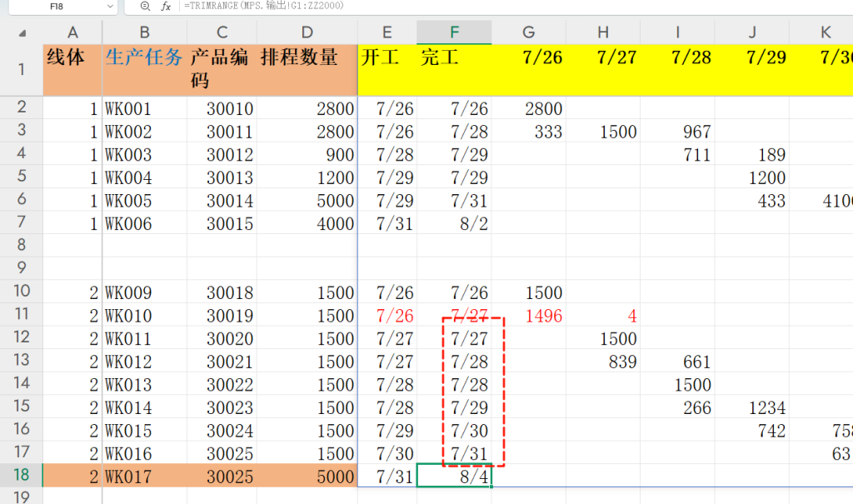Select cell WK013
The width and height of the screenshot is (853, 504).
tap(144, 384)
